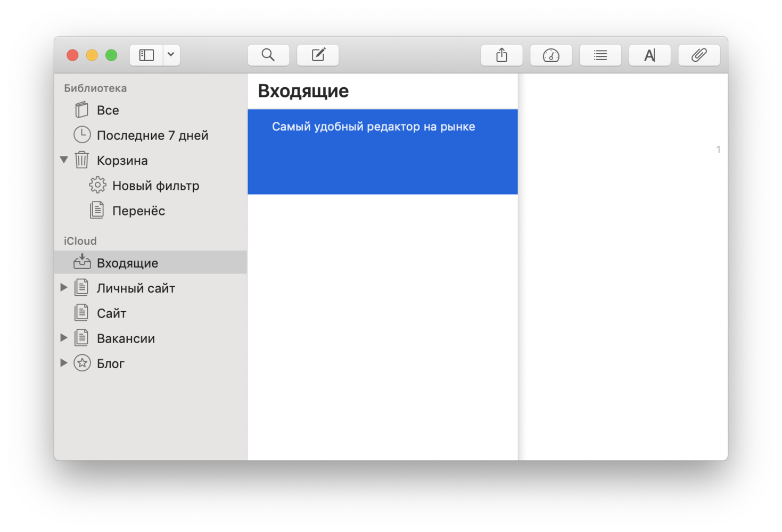Click the attachments paperclip icon

[x=699, y=55]
